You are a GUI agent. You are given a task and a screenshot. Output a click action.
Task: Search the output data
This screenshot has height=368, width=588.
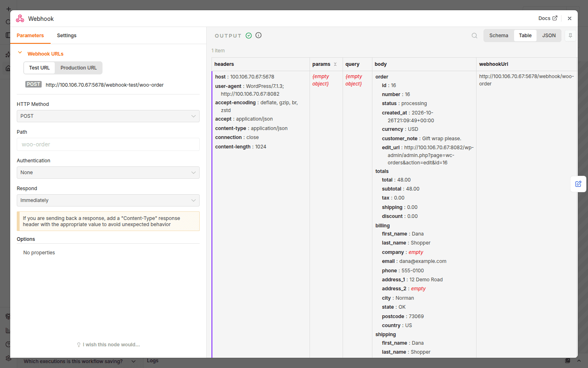click(x=474, y=36)
